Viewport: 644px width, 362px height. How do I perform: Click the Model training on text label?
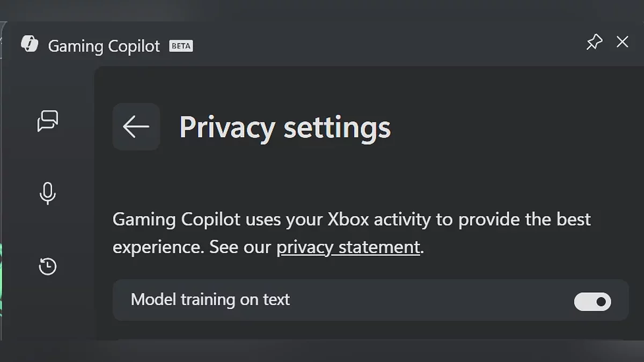[210, 300]
